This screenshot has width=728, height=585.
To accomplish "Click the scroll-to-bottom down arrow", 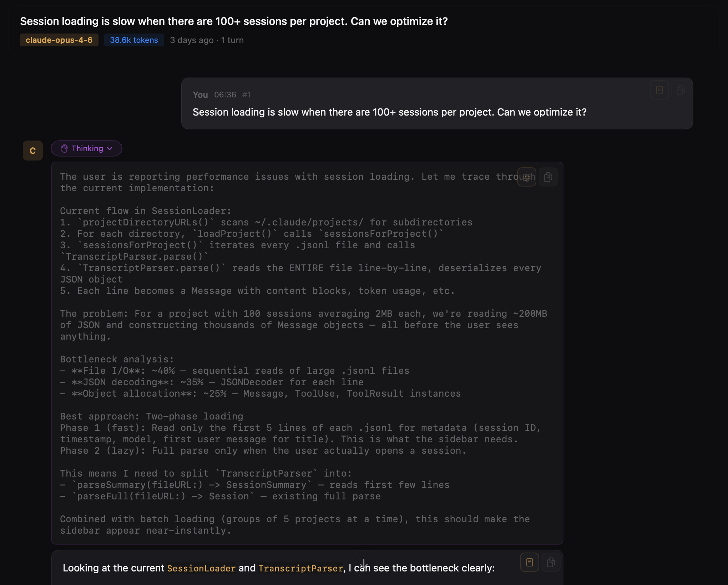I will [363, 564].
